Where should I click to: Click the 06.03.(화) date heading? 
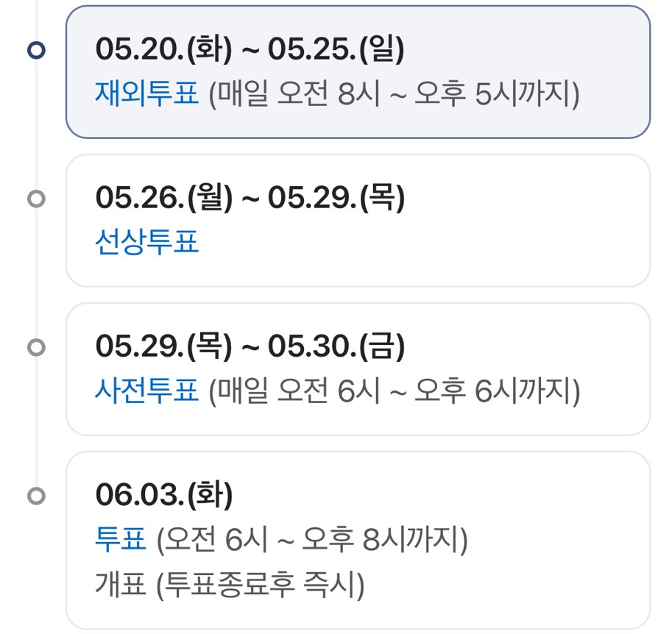[164, 495]
